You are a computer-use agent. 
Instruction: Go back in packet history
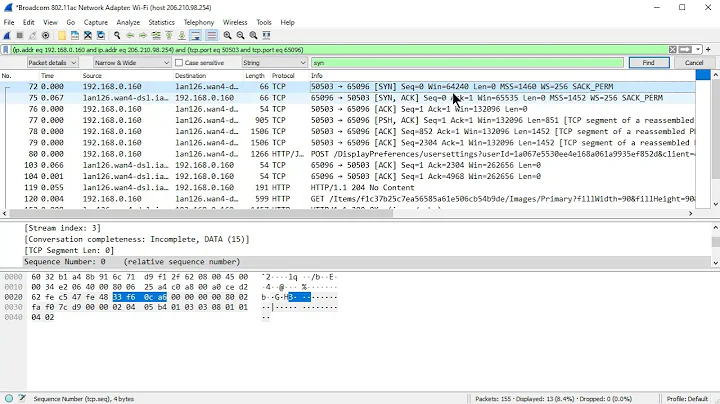[x=130, y=35]
